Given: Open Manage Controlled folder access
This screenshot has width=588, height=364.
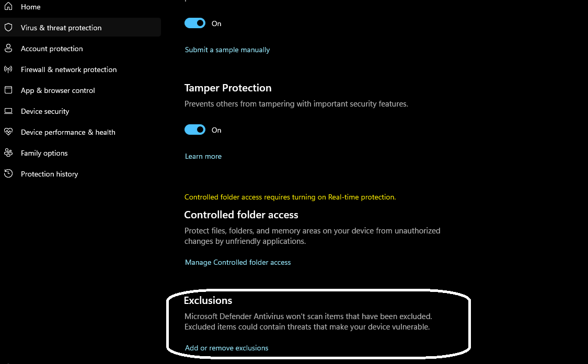Looking at the screenshot, I should pyautogui.click(x=238, y=263).
